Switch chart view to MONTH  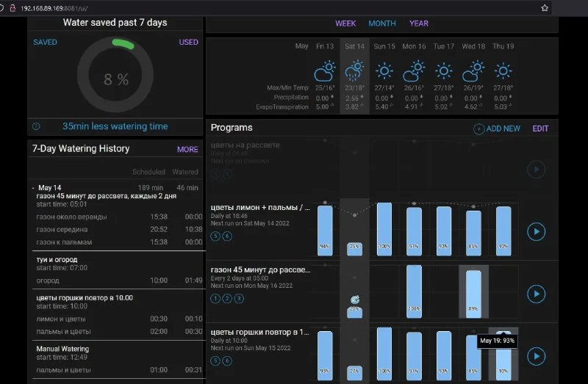tap(382, 23)
